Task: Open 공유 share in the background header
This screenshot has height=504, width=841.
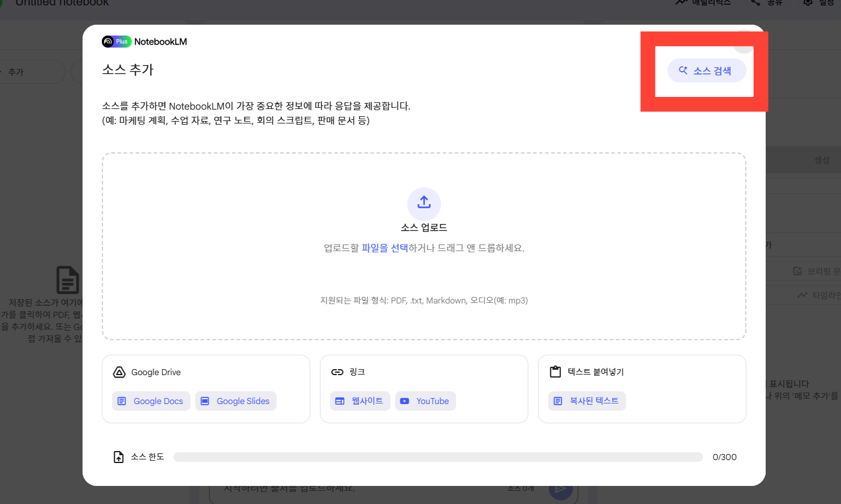Action: coord(766,3)
